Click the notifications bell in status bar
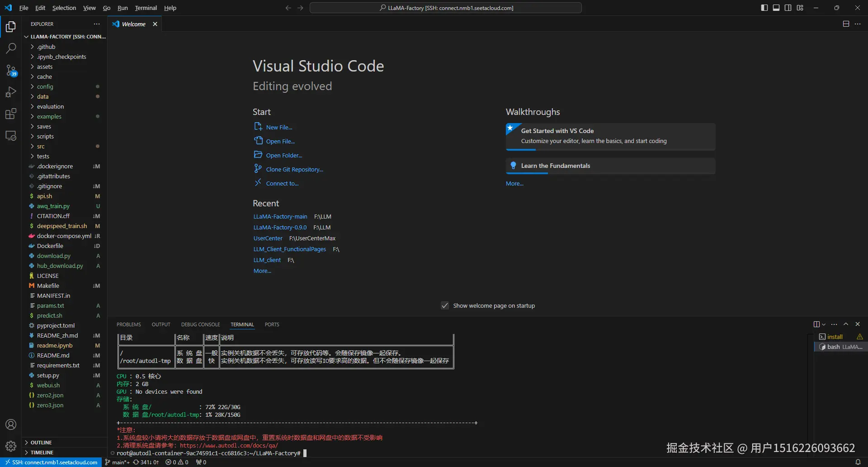The width and height of the screenshot is (868, 467). click(858, 462)
